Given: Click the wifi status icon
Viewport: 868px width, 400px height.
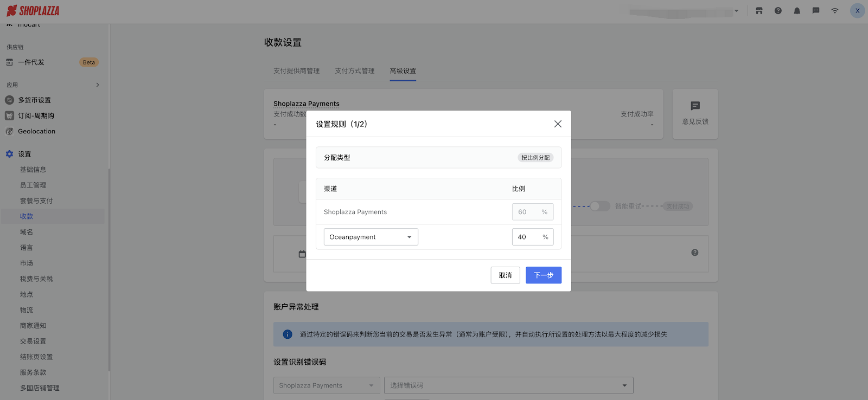Looking at the screenshot, I should [835, 11].
